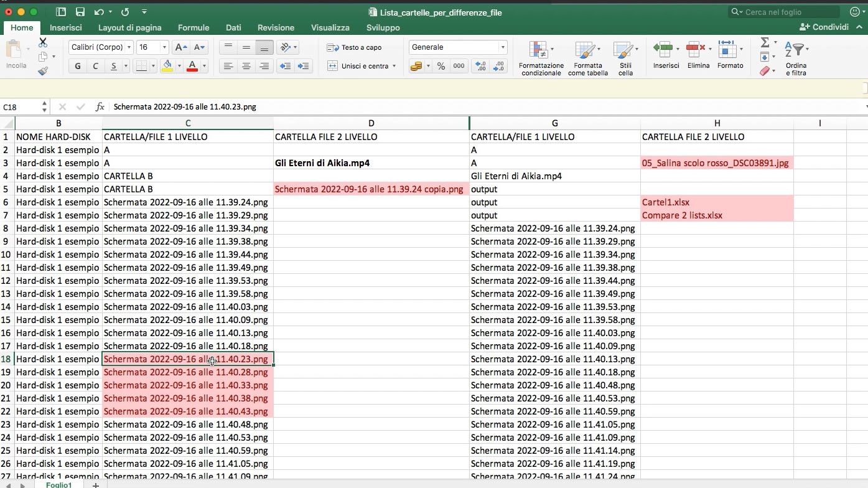Viewport: 868px width, 488px height.
Task: Click the Condividi share button
Action: (824, 27)
